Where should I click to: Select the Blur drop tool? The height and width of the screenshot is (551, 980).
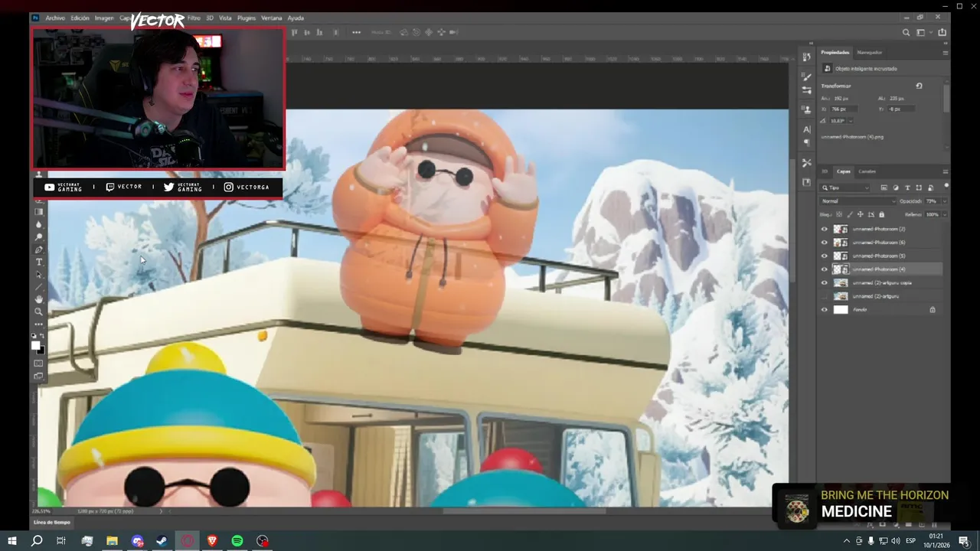(x=39, y=225)
